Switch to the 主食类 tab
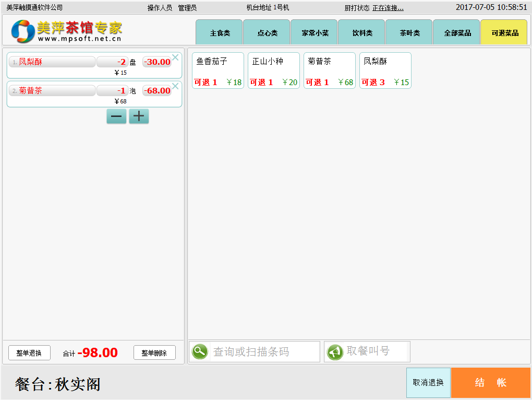Image resolution: width=532 pixels, height=400 pixels. 220,33
